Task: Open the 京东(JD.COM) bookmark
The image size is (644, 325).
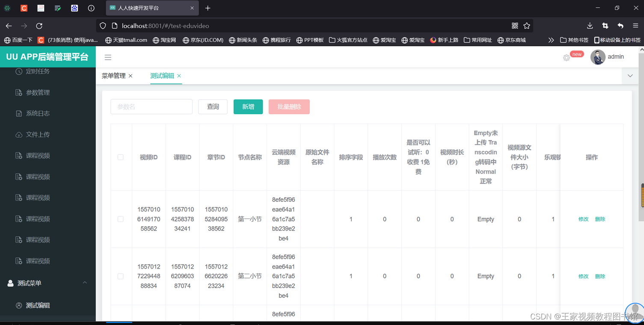Action: click(203, 40)
